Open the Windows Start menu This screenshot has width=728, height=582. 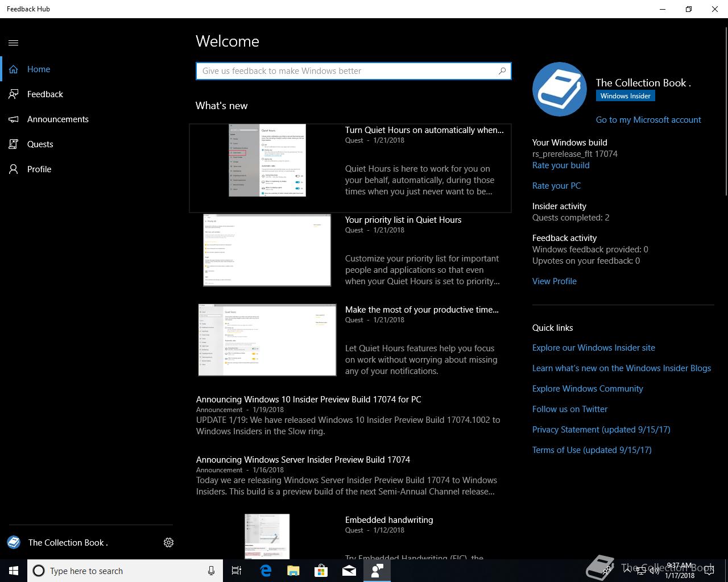click(x=14, y=571)
